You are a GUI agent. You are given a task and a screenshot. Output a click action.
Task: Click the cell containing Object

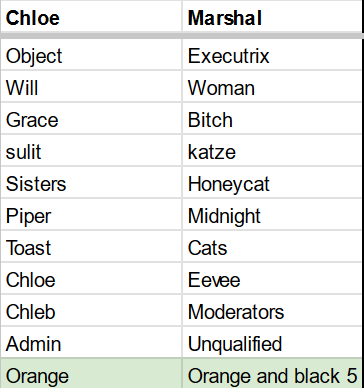[x=91, y=55]
